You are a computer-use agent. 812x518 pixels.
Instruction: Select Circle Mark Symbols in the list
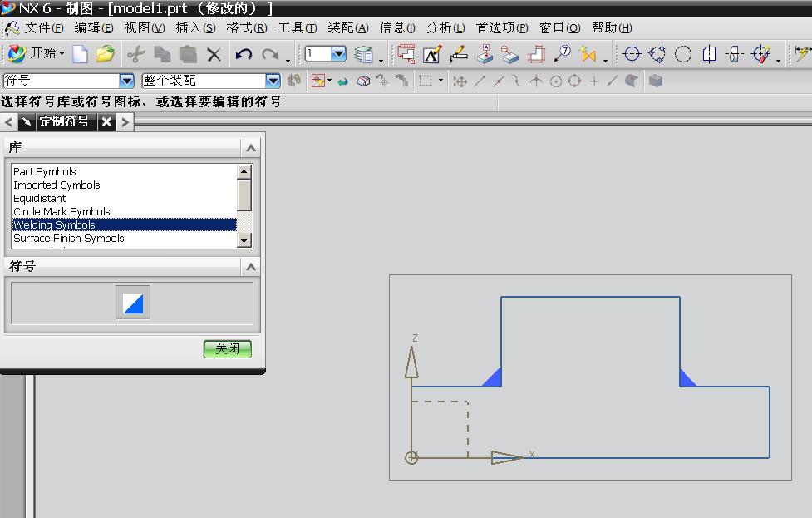click(x=125, y=211)
